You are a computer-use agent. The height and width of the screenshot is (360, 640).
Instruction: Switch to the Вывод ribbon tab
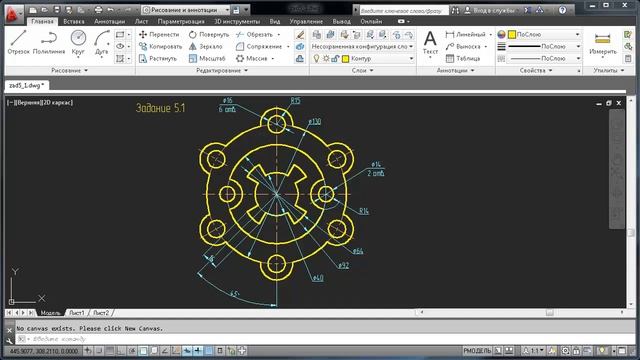click(x=341, y=21)
